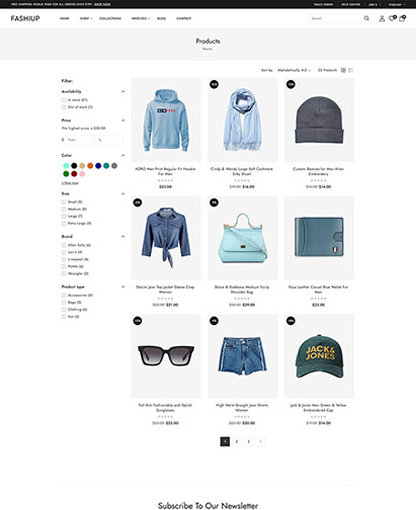Screen dimensions: 416x510
Task: Check the In stock availability filter
Action: (64, 100)
